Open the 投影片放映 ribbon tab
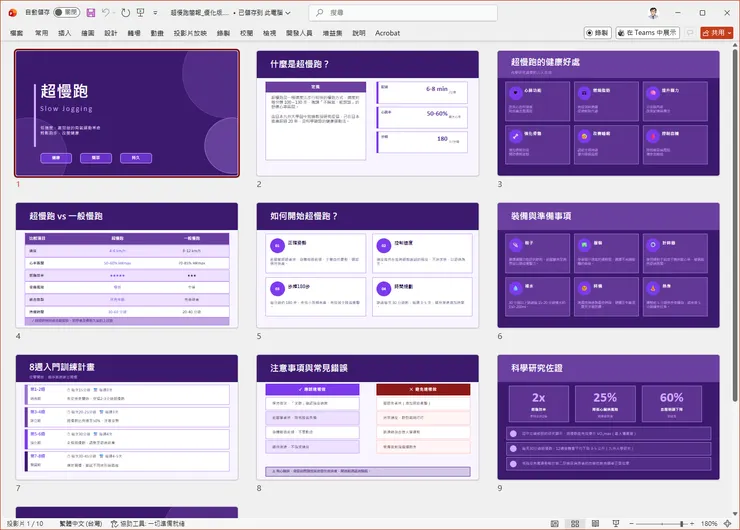 pos(190,33)
